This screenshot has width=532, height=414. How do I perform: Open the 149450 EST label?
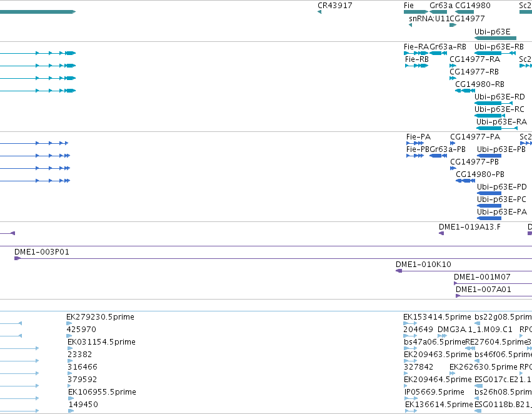[83, 405]
